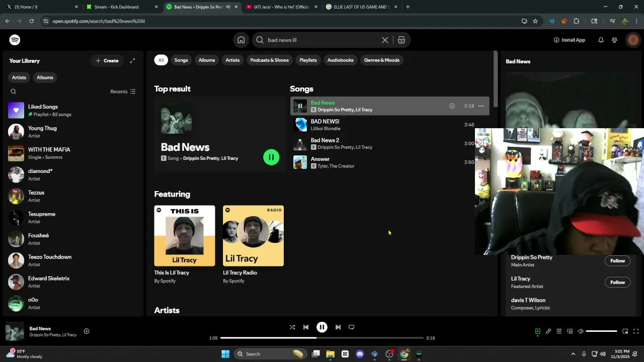Skip to the next track
The image size is (644, 362).
point(338,327)
